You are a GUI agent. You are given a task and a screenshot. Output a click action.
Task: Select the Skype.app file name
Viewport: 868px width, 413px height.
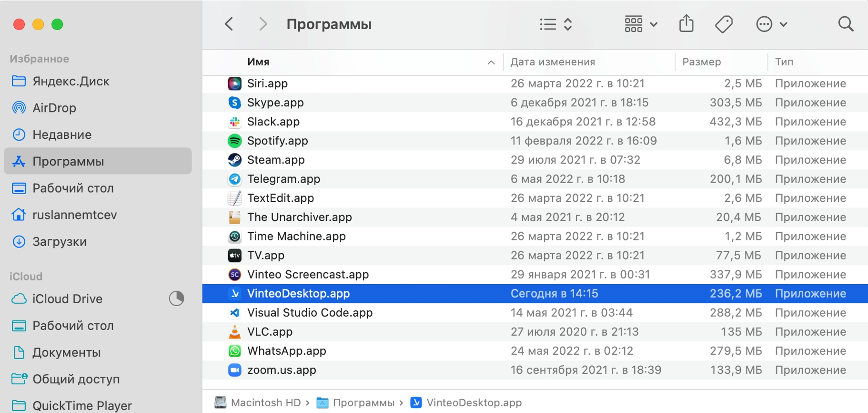coord(275,103)
